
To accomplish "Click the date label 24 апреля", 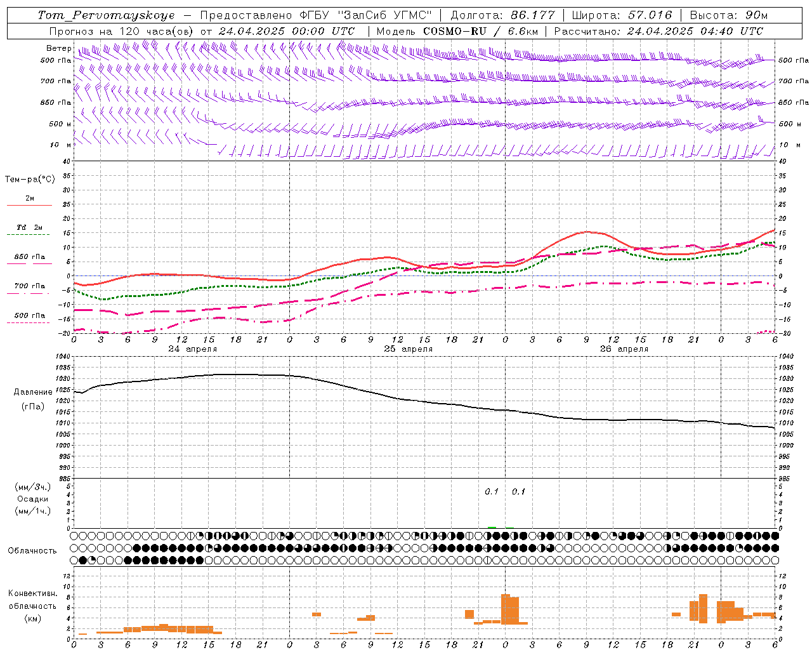I will click(193, 349).
